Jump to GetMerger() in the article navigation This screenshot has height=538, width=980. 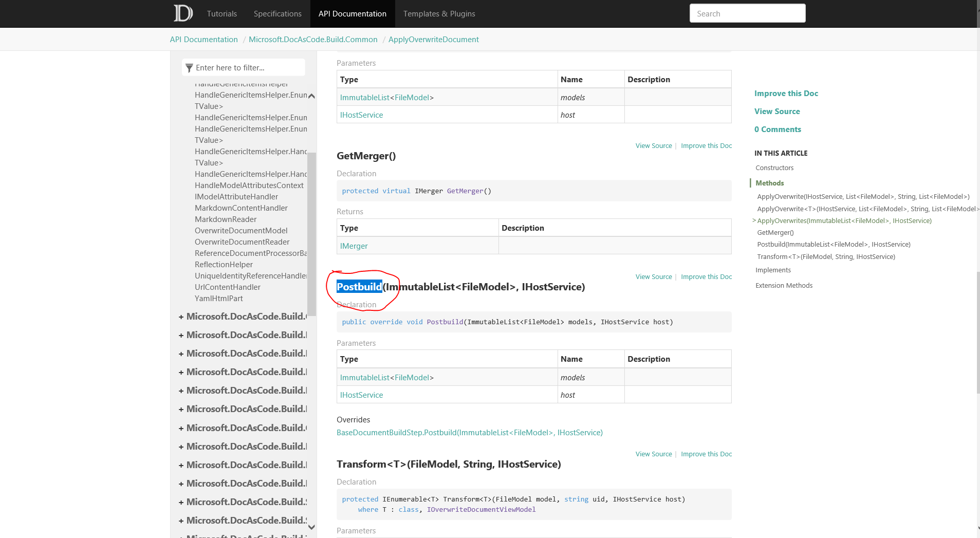pyautogui.click(x=775, y=232)
